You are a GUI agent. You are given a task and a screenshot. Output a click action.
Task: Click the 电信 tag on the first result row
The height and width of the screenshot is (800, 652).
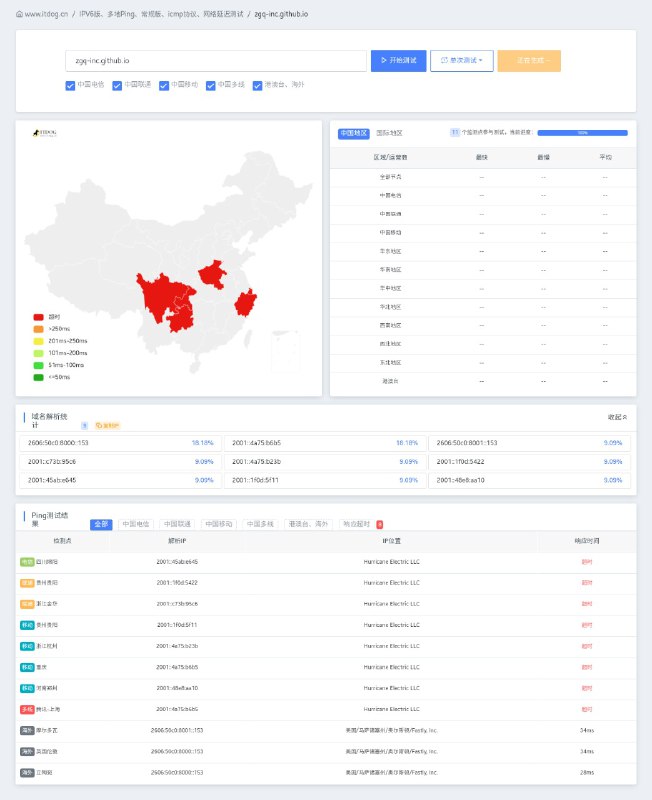27,562
